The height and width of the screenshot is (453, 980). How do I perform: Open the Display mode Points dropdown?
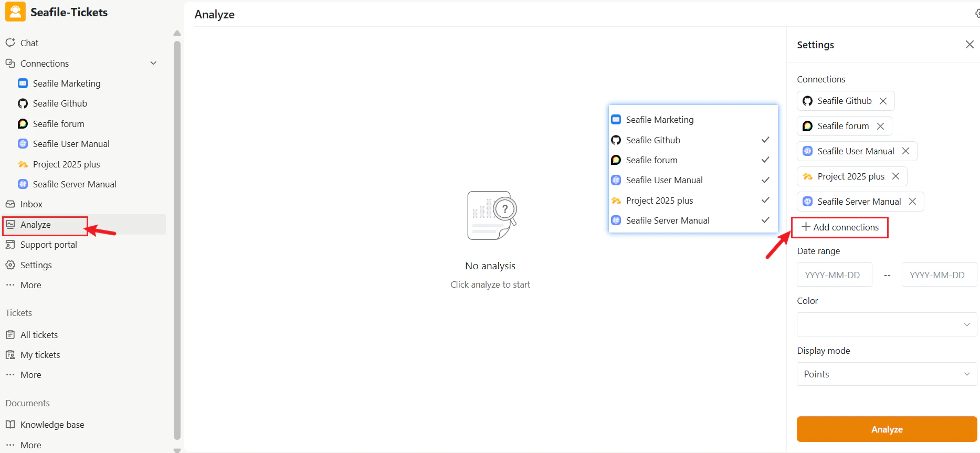[887, 374]
